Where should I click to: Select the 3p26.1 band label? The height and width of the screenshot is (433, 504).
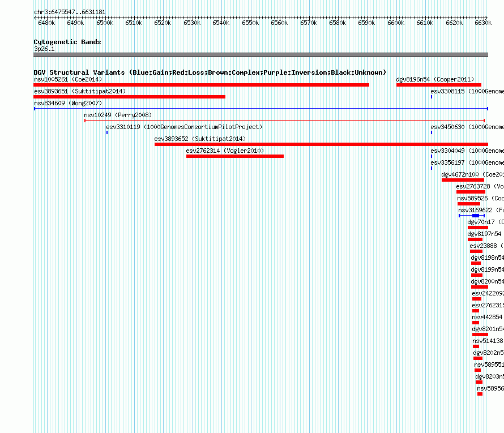click(x=44, y=49)
